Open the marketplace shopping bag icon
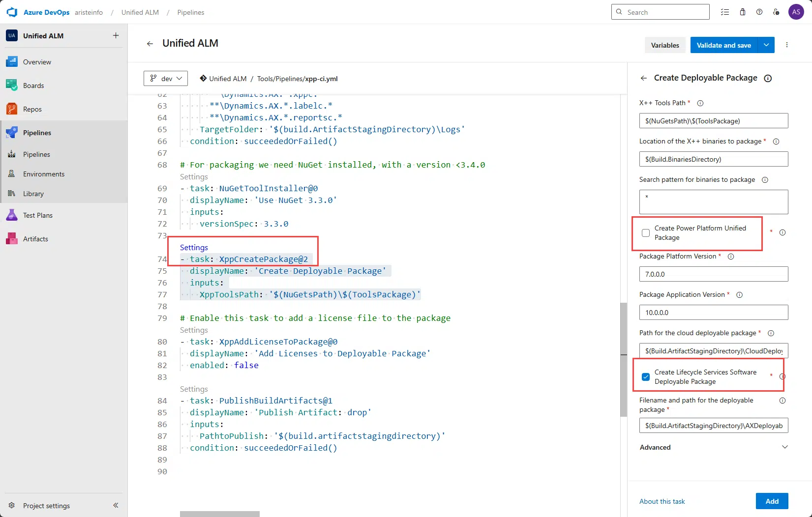Screen dimensions: 812x517 point(743,12)
